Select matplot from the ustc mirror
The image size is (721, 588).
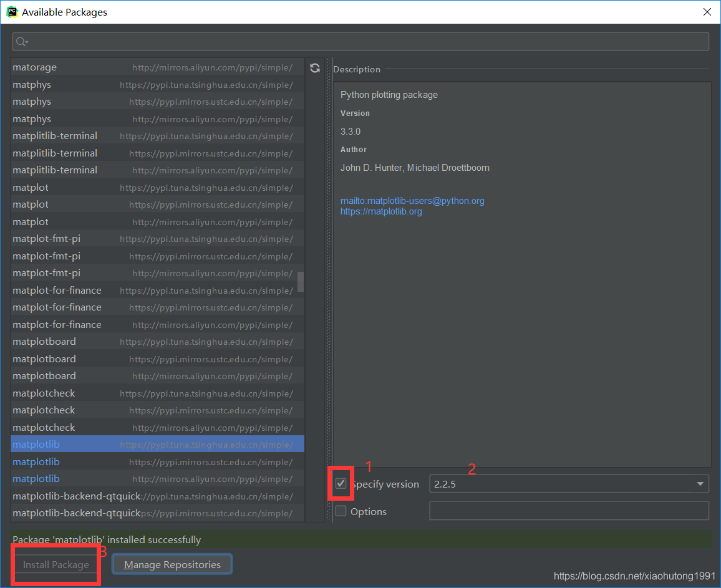click(157, 204)
